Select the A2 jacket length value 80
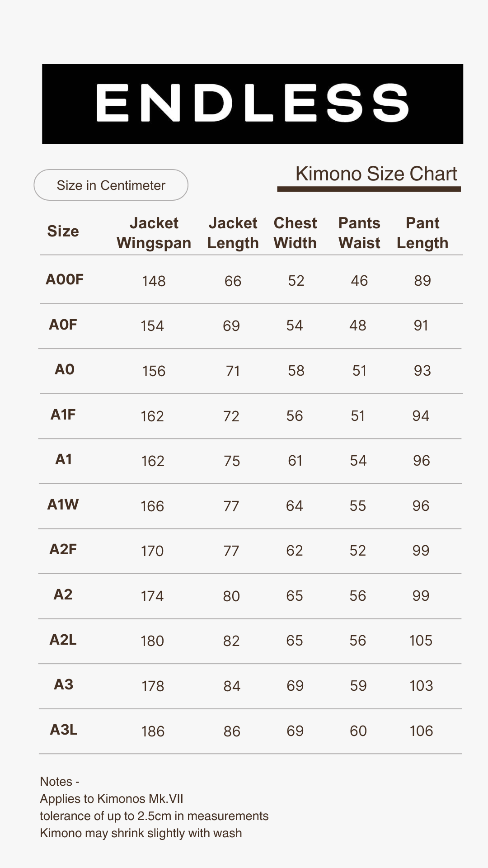This screenshot has width=488, height=868. click(x=231, y=596)
